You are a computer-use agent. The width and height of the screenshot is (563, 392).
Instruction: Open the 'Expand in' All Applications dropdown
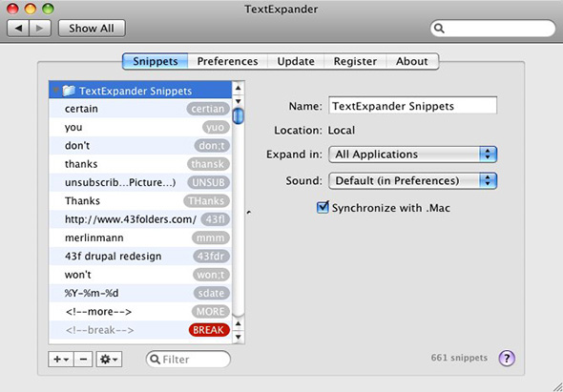tap(412, 155)
